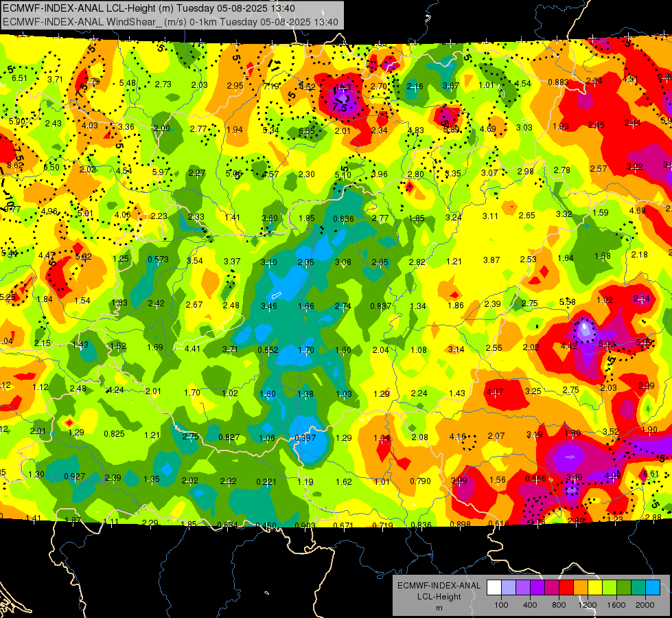Click the legend tick label 1600
Screen dimensions: 672x618
coord(616,605)
